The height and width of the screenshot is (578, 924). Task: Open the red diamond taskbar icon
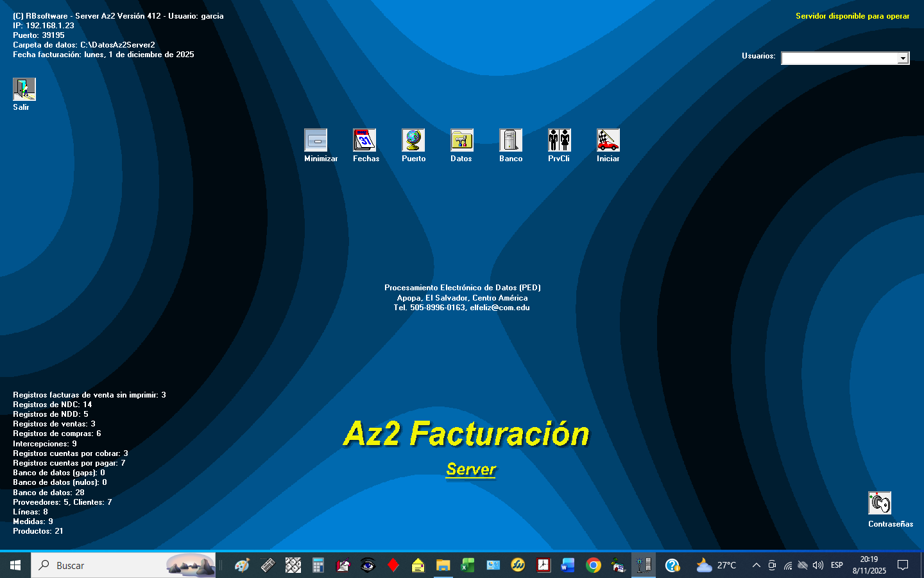pyautogui.click(x=393, y=565)
